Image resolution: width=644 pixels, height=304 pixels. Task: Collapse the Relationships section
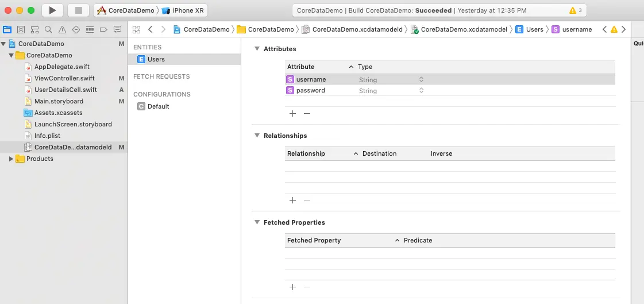click(x=257, y=135)
